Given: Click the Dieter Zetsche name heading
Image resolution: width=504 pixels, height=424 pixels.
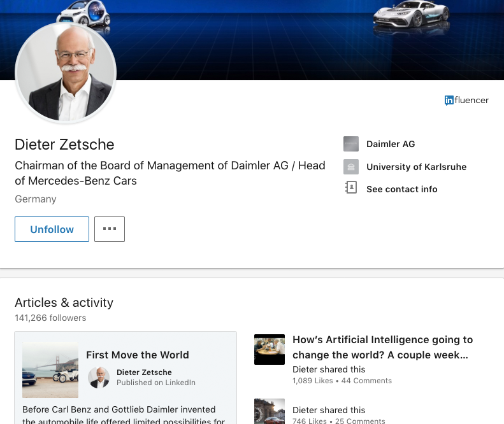Looking at the screenshot, I should pyautogui.click(x=64, y=145).
